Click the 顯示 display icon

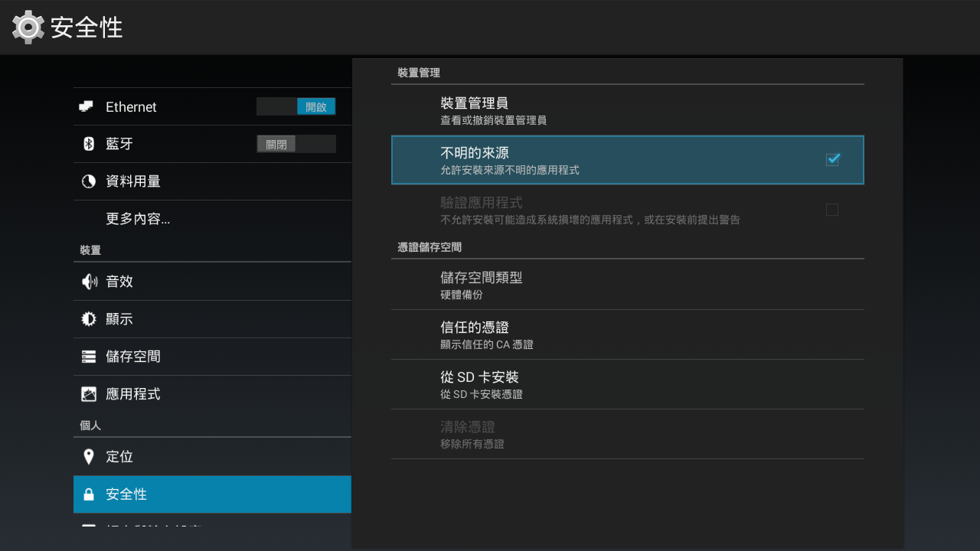87,319
